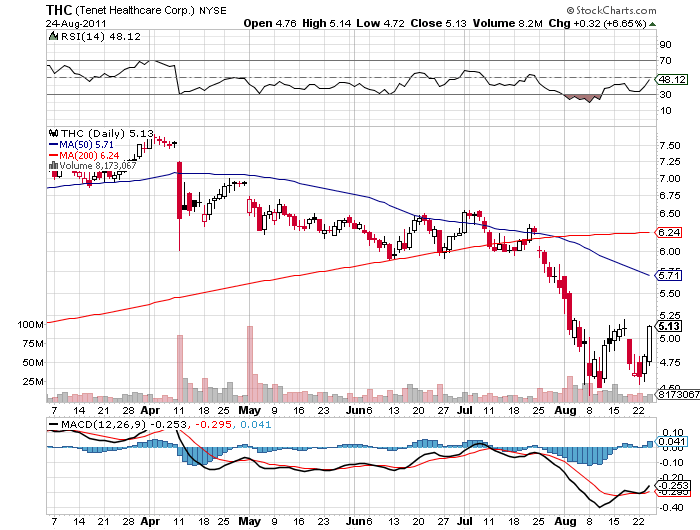Screen dimensions: 700x530
Task: Click the Tenet Healthcare Corp. company name
Action: (x=135, y=10)
